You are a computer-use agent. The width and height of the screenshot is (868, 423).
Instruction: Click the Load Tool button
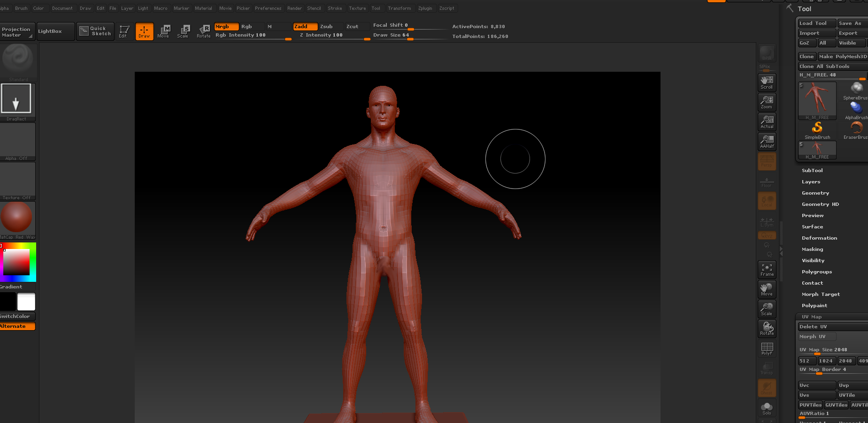click(817, 23)
